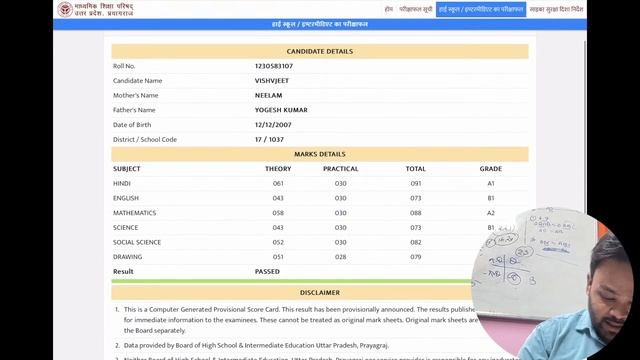This screenshot has height=360, width=640.
Task: Click the CANDIDATE DETAILS header
Action: pyautogui.click(x=320, y=51)
